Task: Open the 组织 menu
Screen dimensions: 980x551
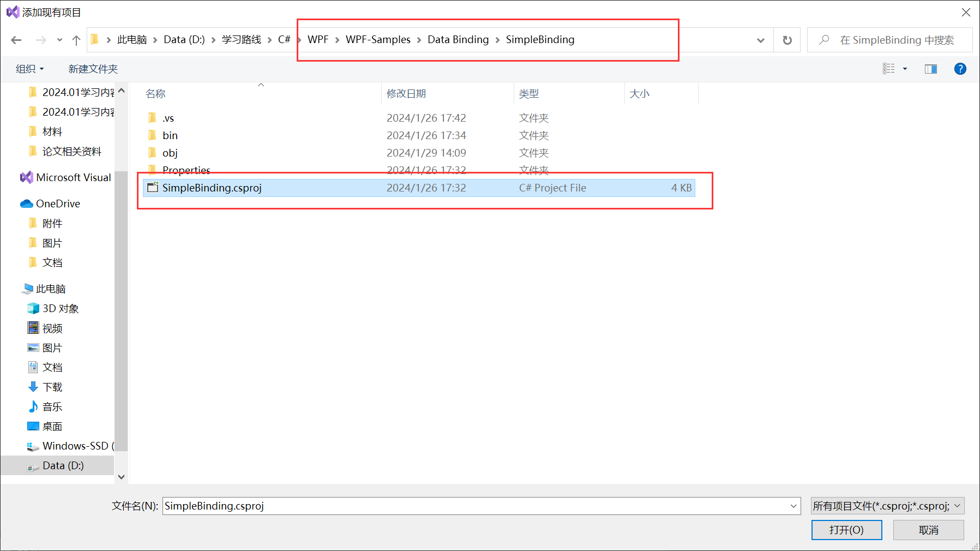Action: coord(29,69)
